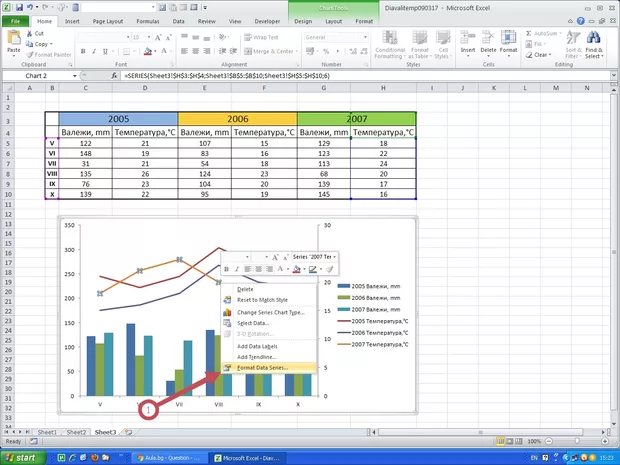This screenshot has width=620, height=465.
Task: Click the Undo arrow in Quick Access Toolbar
Action: (x=30, y=7)
